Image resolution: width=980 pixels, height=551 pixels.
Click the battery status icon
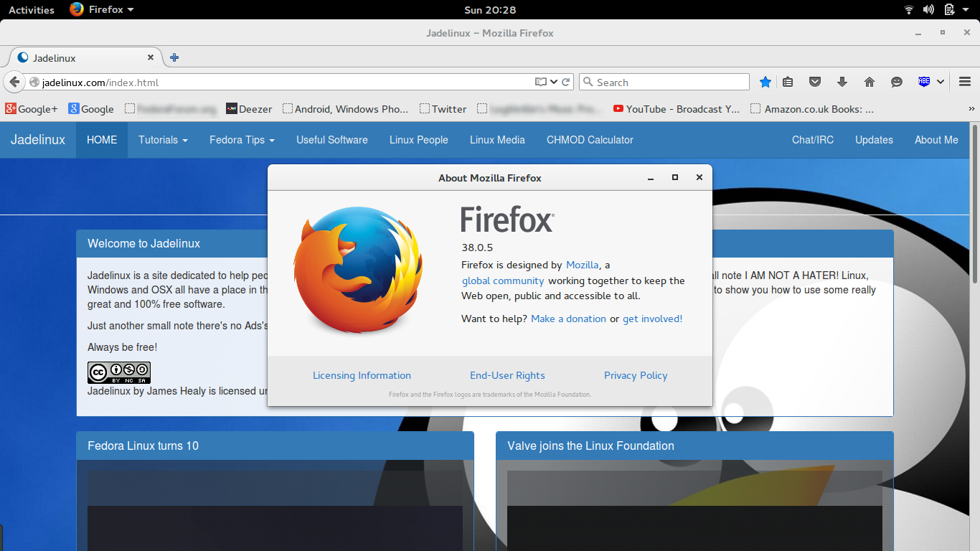[x=949, y=9]
